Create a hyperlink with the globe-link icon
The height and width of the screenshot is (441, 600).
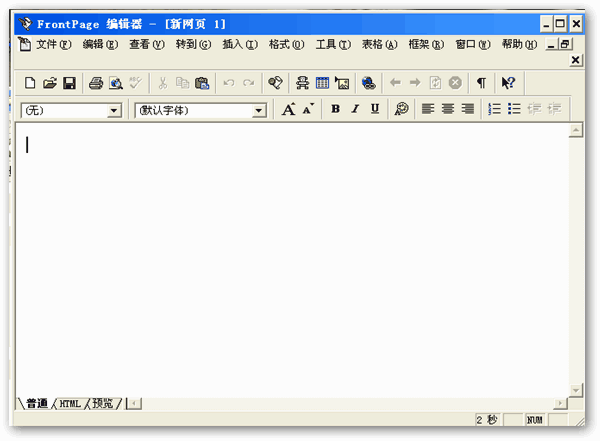368,83
